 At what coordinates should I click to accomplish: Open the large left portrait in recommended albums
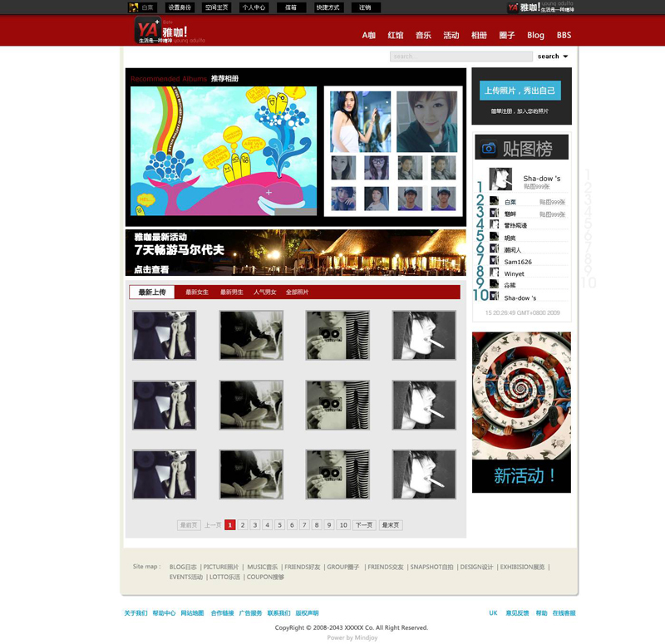tap(360, 121)
